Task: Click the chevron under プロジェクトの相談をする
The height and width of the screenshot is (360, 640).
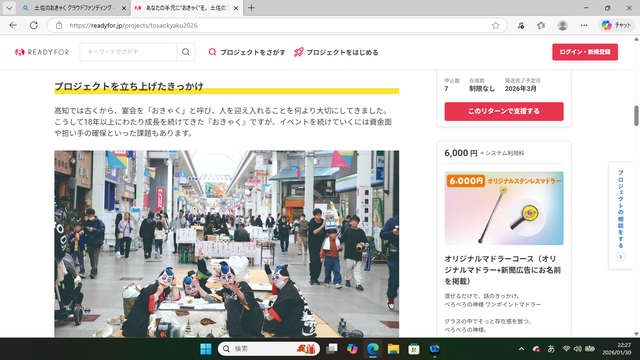Action: [x=620, y=257]
